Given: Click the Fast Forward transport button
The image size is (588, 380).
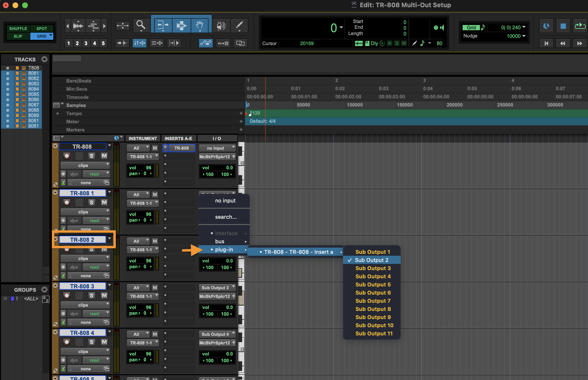Looking at the screenshot, I should (579, 43).
